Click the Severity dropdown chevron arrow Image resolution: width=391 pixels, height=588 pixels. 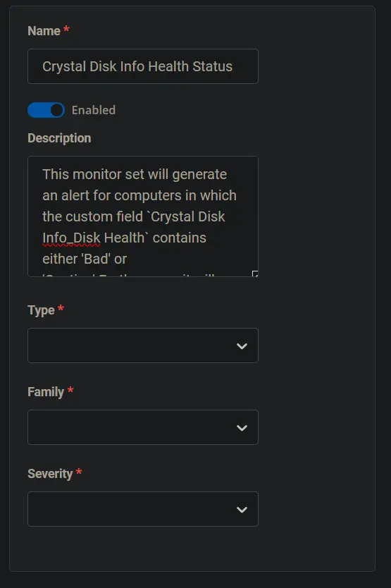point(242,509)
